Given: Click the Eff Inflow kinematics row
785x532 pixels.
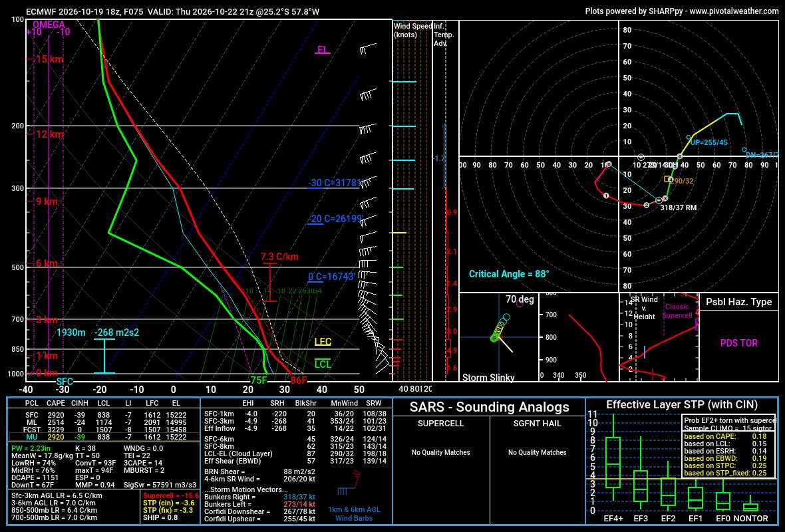Looking at the screenshot, I should pyautogui.click(x=295, y=428).
